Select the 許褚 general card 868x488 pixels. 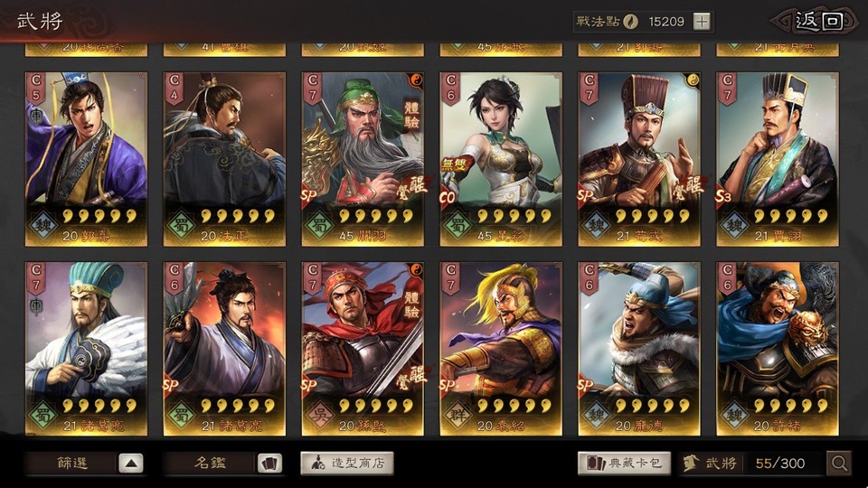778,349
